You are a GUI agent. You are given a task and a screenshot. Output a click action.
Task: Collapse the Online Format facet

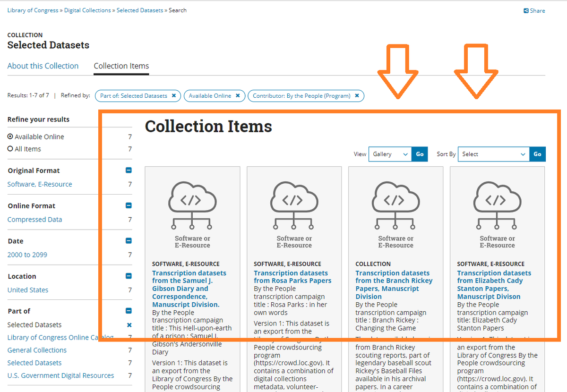tap(129, 205)
